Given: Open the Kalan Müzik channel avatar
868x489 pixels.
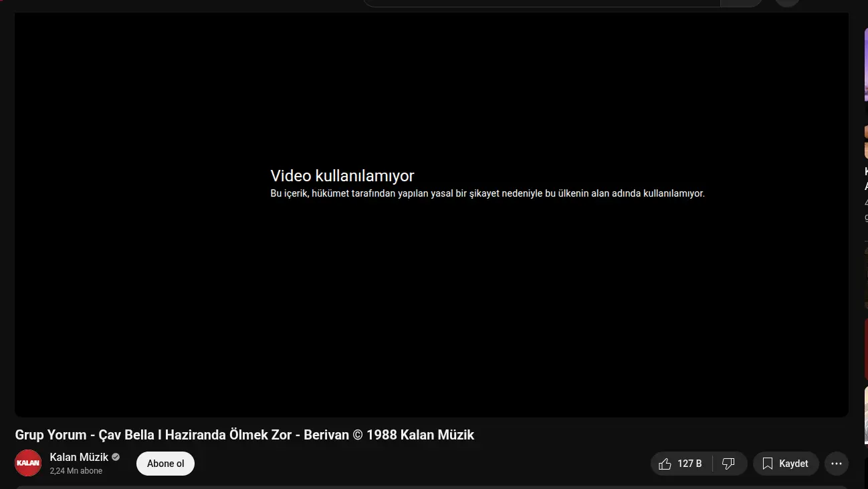Looking at the screenshot, I should pos(28,463).
